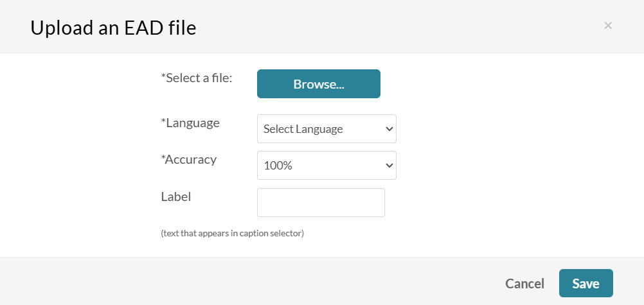The width and height of the screenshot is (644, 305).
Task: Click the "*Select a file:" field label
Action: pyautogui.click(x=197, y=78)
